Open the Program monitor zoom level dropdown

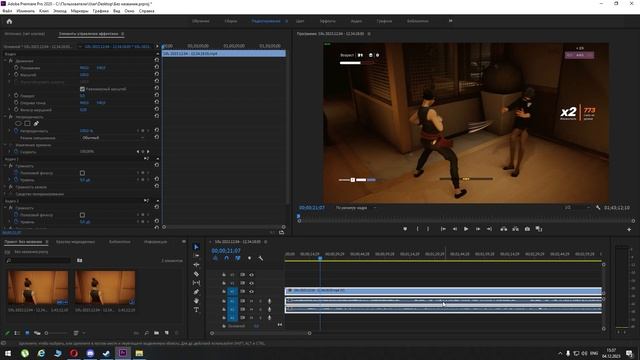coord(355,208)
